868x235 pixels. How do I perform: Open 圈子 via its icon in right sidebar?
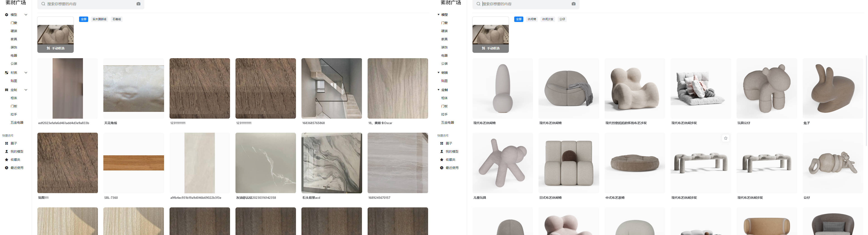pyautogui.click(x=442, y=144)
